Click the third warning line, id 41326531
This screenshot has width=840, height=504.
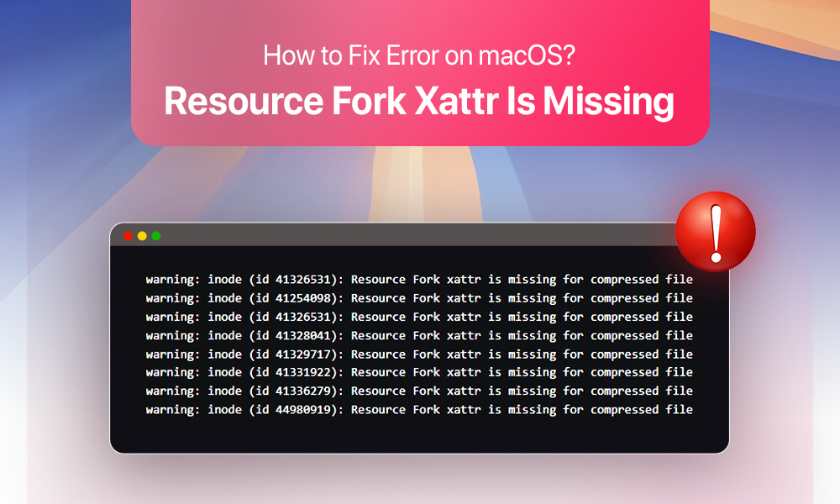(419, 317)
